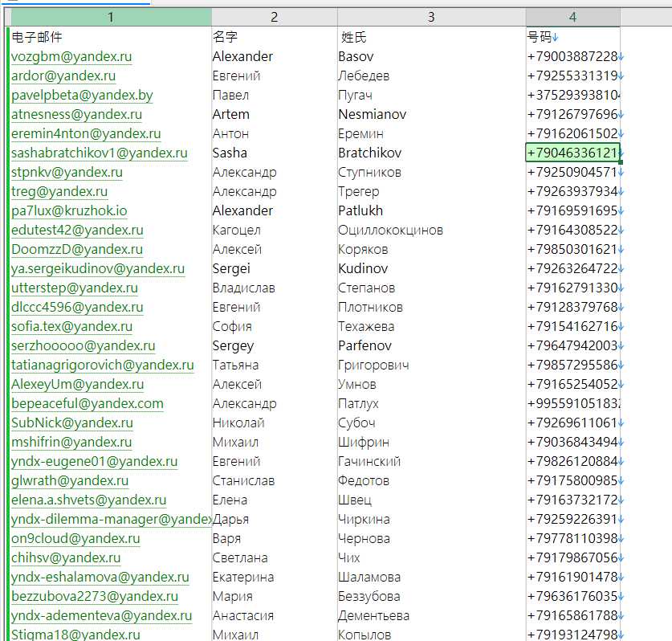Open the mshifrin@yandex.ru email link
The image size is (672, 641).
point(71,443)
